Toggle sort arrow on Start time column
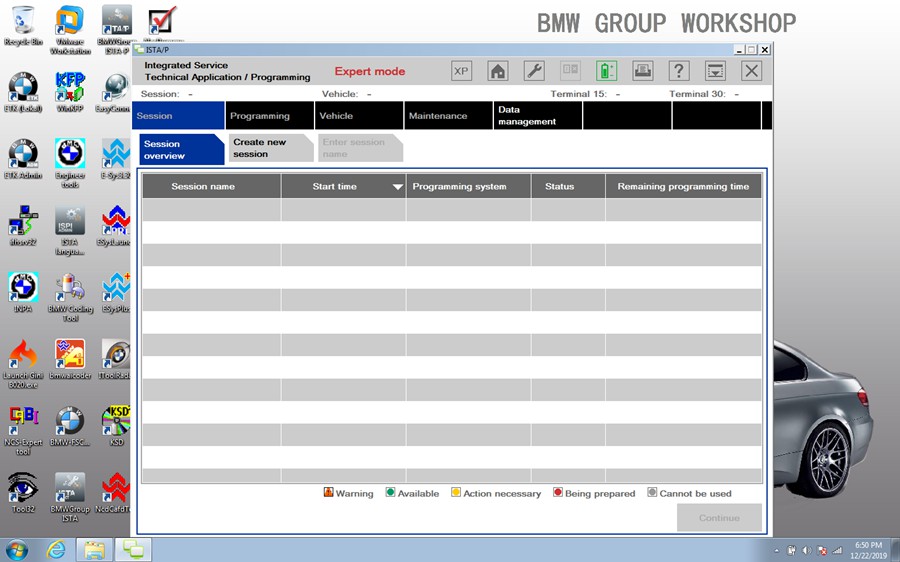Screen dimensions: 900x562 [x=397, y=187]
